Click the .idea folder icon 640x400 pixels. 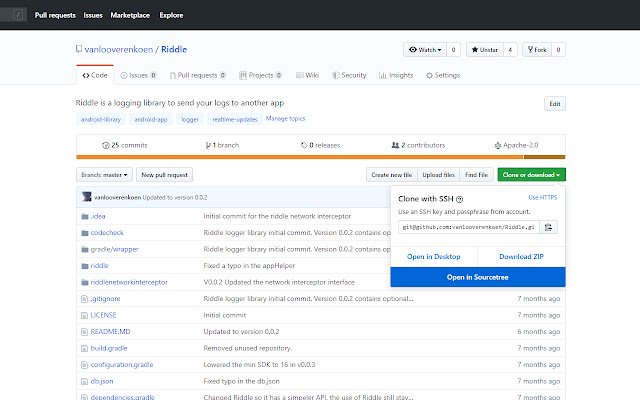pos(85,216)
